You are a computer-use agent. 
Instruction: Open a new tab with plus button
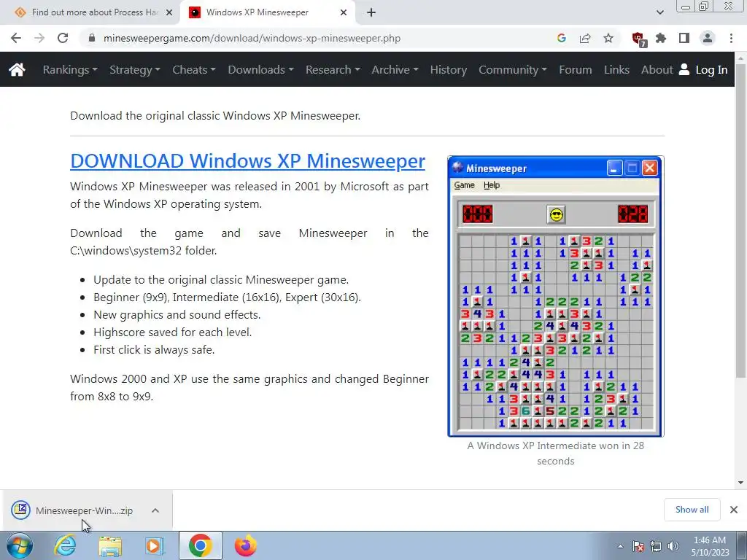tap(371, 12)
